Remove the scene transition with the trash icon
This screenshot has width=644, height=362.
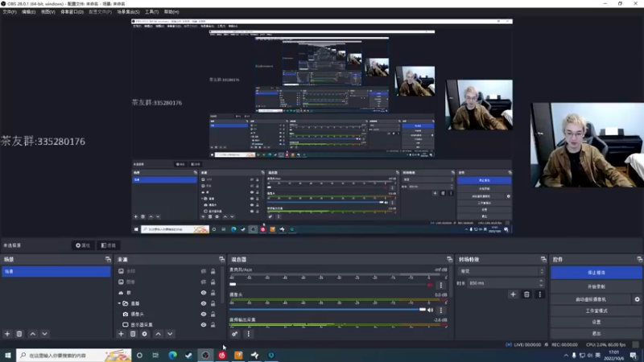pos(526,294)
